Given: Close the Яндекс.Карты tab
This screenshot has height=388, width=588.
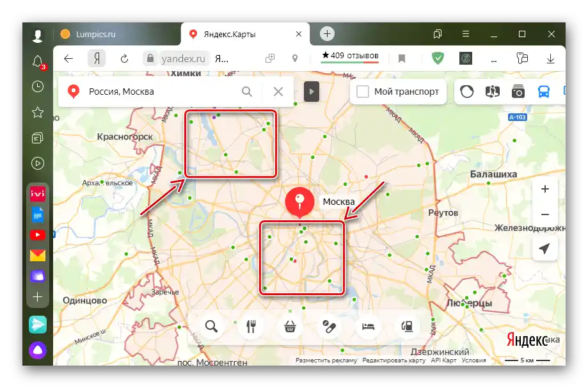Looking at the screenshot, I should click(x=299, y=34).
